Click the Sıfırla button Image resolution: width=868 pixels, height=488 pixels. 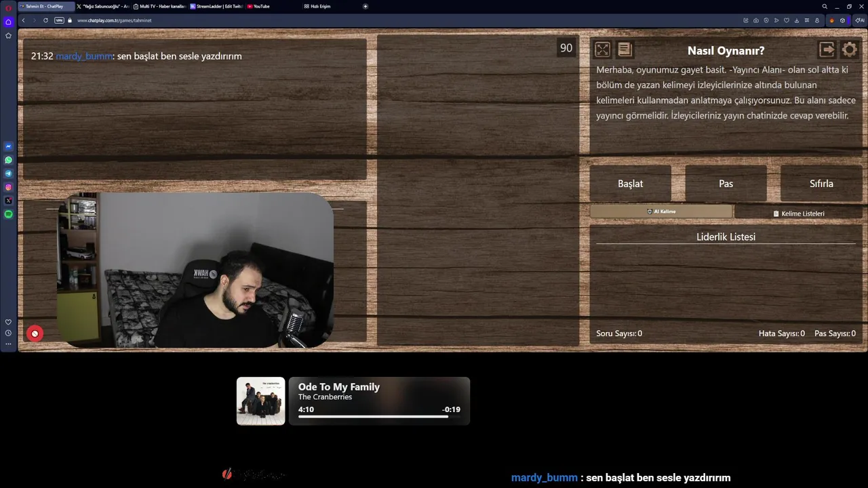tap(821, 183)
